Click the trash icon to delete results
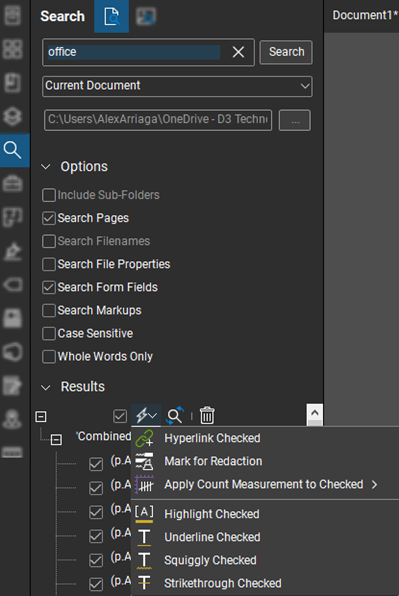 tap(207, 415)
